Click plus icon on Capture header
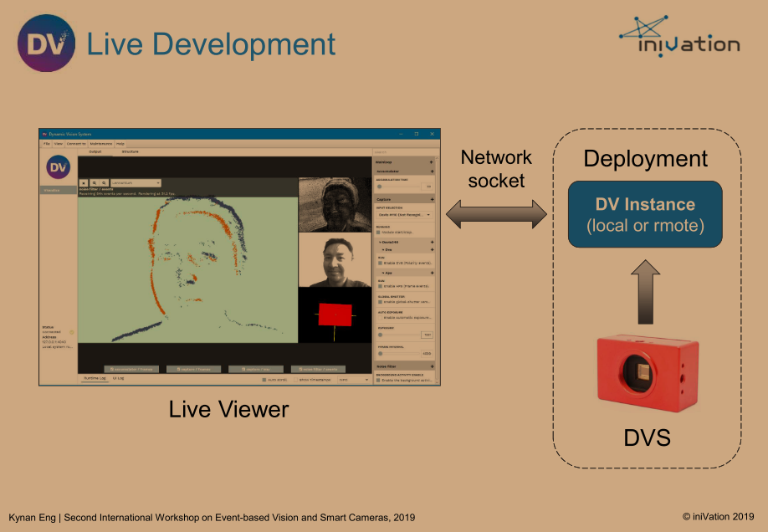This screenshot has height=532, width=768. coord(432,199)
